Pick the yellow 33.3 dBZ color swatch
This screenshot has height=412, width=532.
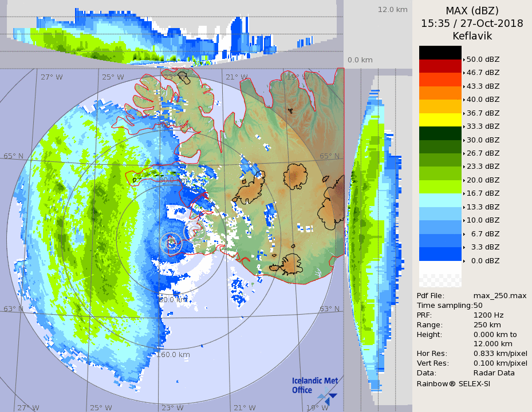(x=440, y=120)
